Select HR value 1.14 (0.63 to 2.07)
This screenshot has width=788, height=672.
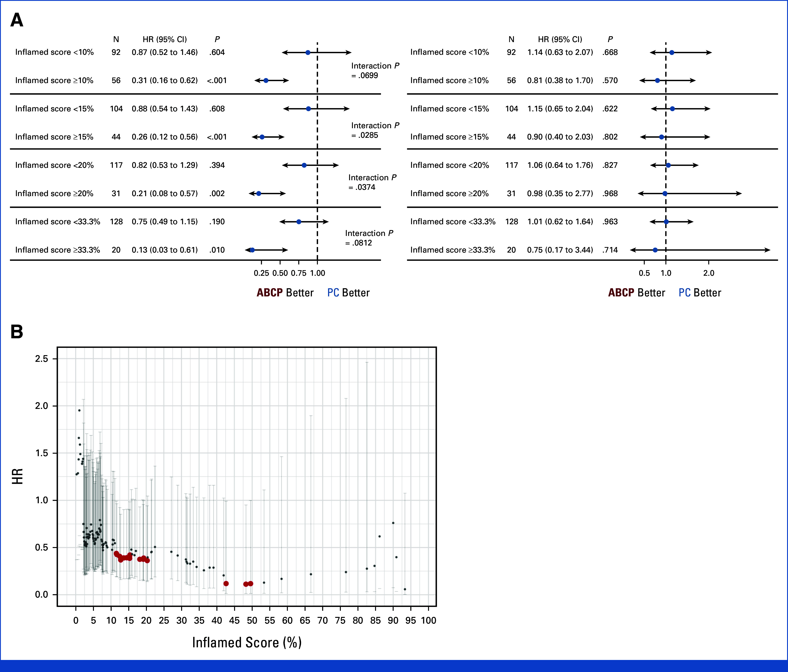point(560,52)
